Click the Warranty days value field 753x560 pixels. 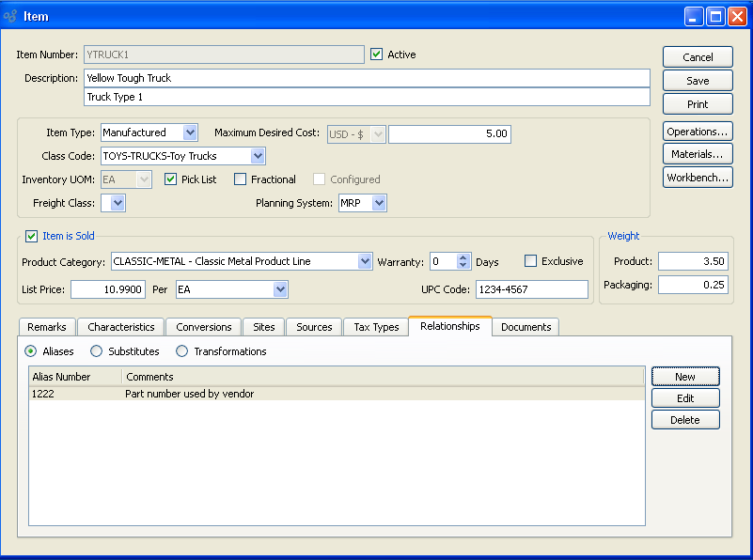click(444, 261)
